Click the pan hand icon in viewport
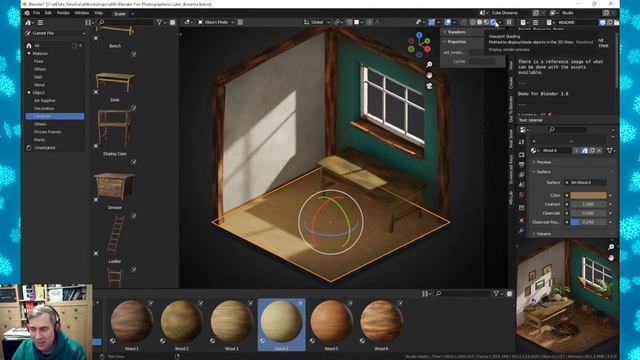The width and height of the screenshot is (640, 360). [x=429, y=75]
